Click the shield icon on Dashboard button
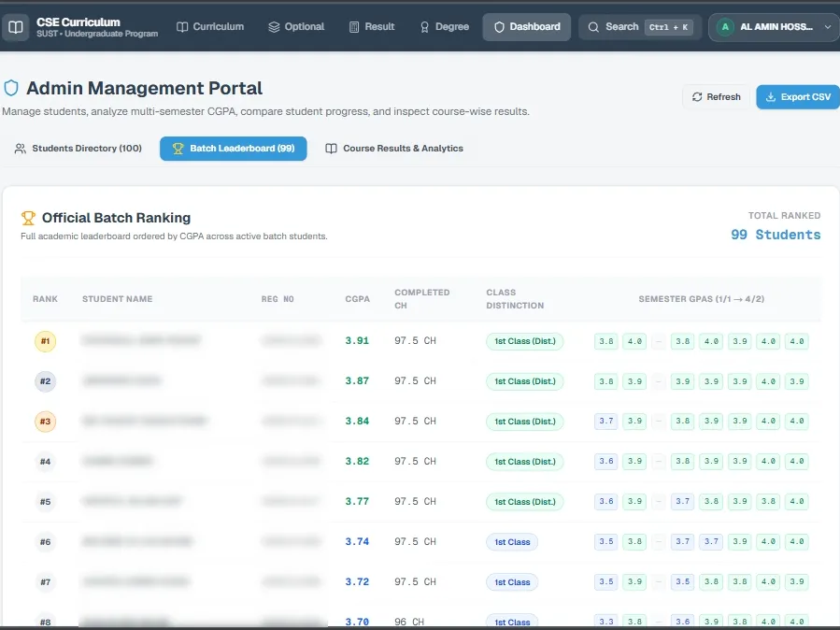The image size is (840, 630). (x=499, y=27)
